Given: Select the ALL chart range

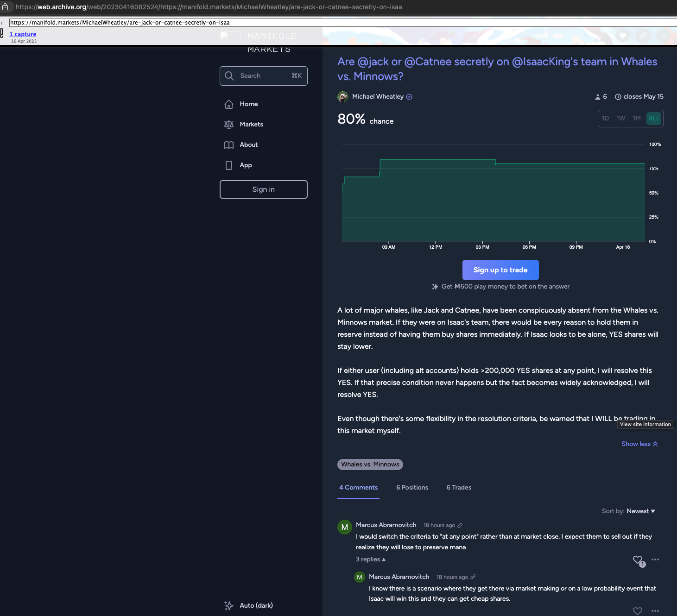Looking at the screenshot, I should tap(654, 118).
